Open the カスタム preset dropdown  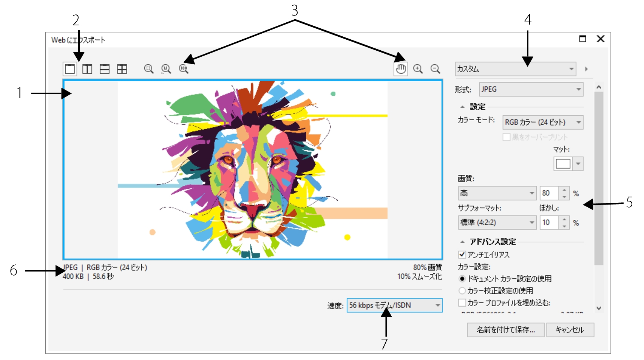point(515,69)
